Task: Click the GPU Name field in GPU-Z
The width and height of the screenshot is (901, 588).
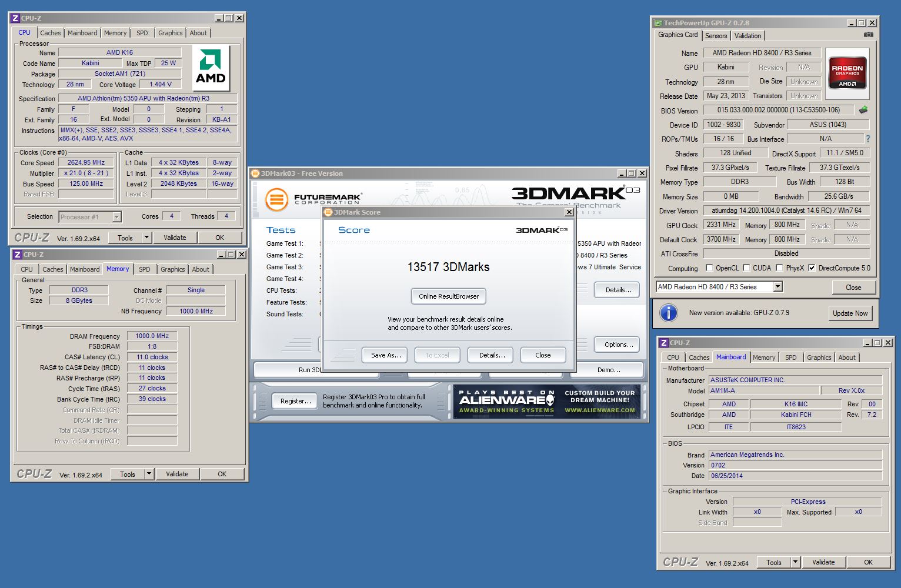Action: (762, 53)
